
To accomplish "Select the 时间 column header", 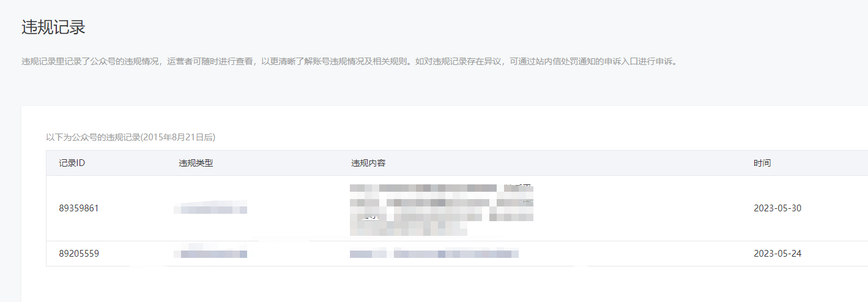I will coord(762,163).
